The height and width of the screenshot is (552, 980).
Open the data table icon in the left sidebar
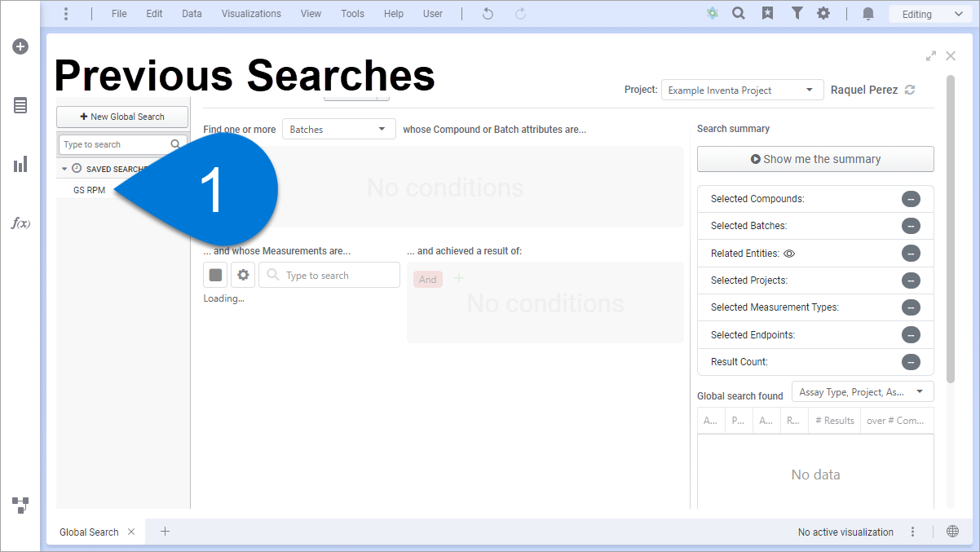coord(20,105)
